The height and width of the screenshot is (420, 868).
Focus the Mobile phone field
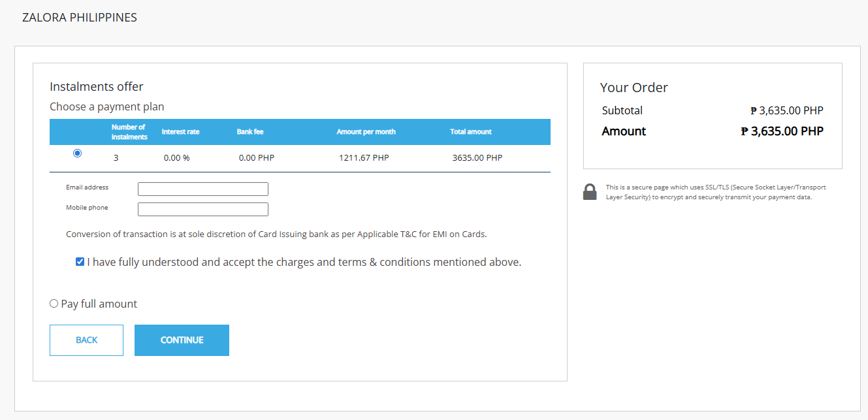click(x=203, y=210)
